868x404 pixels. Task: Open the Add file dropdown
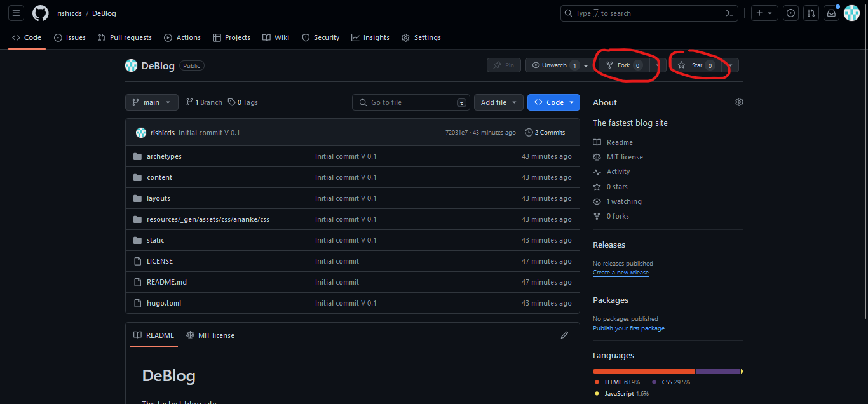499,102
